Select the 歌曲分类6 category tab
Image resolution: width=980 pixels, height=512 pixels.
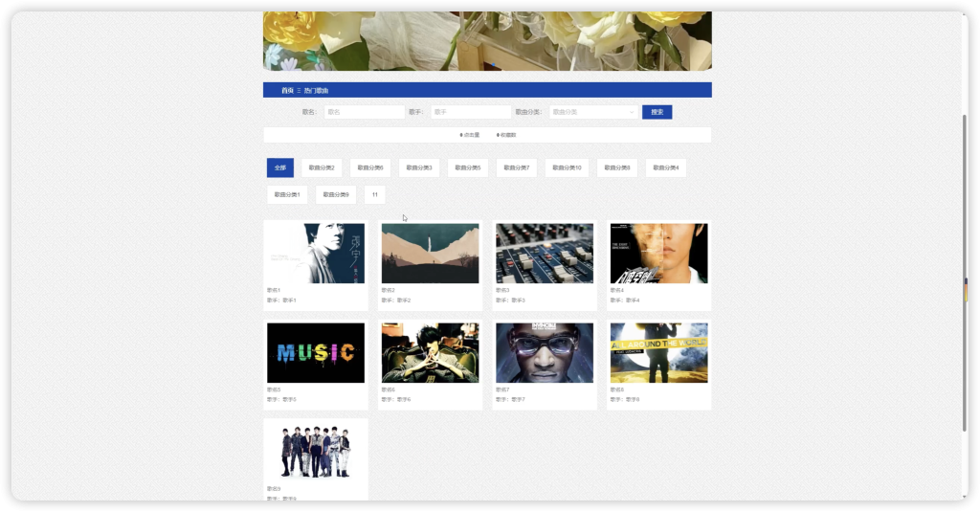click(x=370, y=167)
